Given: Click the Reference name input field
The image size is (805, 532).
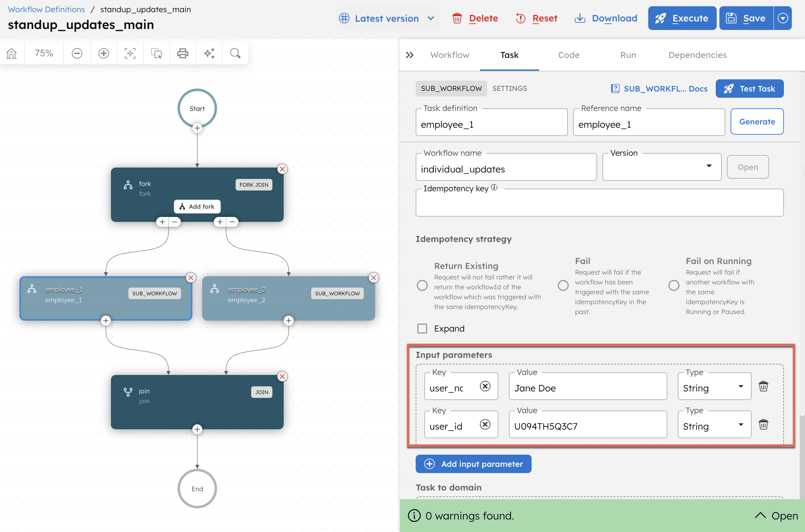Looking at the screenshot, I should 649,122.
